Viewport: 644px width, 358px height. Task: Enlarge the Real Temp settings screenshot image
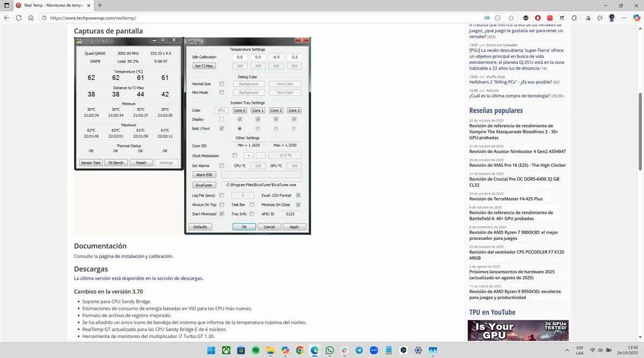coord(193,136)
